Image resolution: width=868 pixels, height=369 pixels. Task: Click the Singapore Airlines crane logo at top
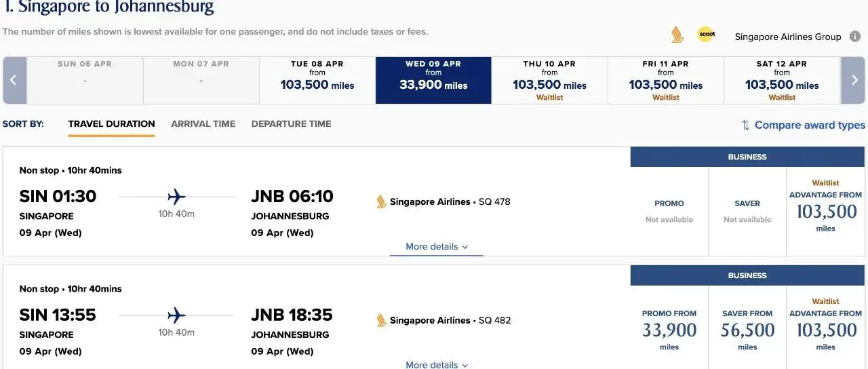coord(677,35)
